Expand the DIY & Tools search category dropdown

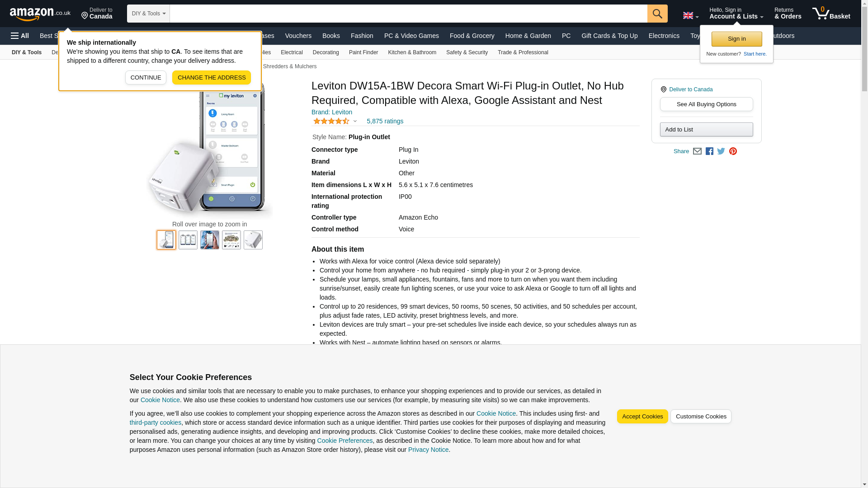pyautogui.click(x=148, y=14)
